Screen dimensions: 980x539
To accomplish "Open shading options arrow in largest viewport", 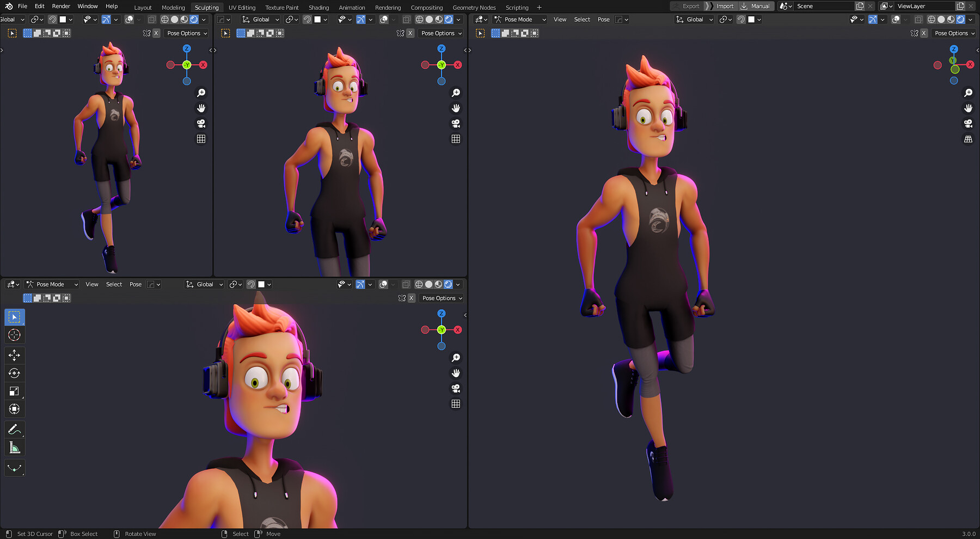I will (970, 20).
